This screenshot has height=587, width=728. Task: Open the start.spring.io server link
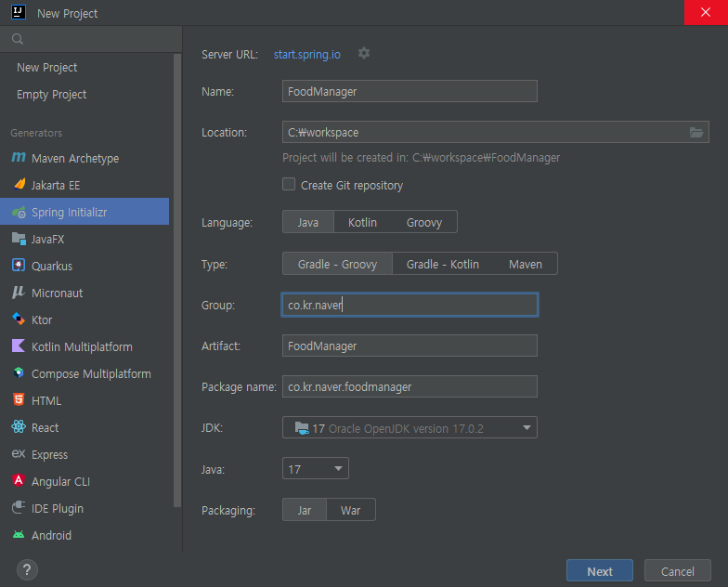point(306,54)
